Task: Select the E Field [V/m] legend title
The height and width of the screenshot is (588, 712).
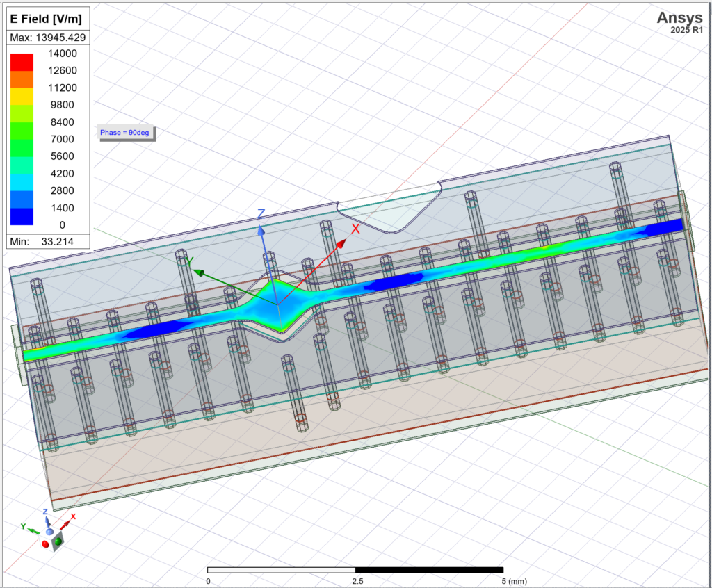Action: (46, 19)
